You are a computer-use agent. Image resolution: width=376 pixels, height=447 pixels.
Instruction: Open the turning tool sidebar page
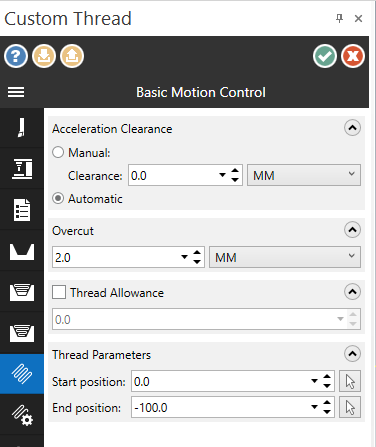click(22, 128)
